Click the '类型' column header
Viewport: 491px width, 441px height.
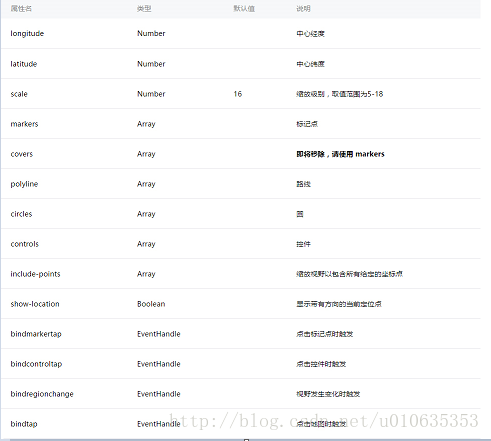pos(144,9)
